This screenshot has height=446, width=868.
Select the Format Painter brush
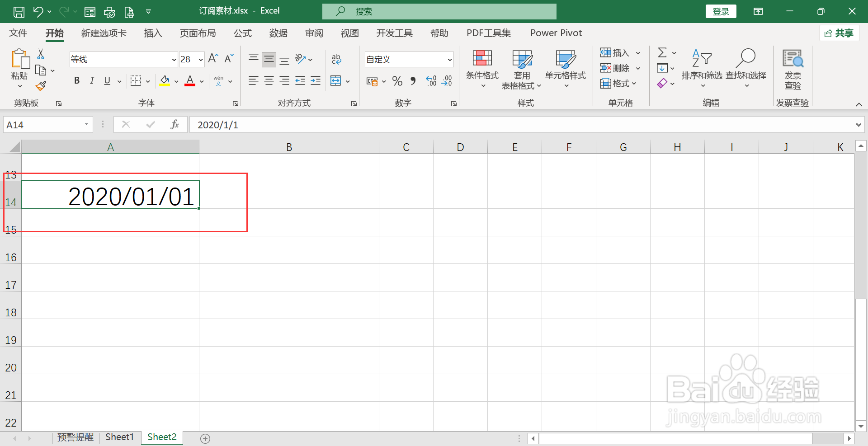pyautogui.click(x=41, y=86)
